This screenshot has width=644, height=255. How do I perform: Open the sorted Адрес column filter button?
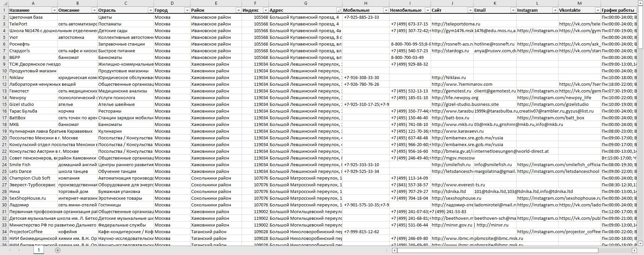pos(339,10)
